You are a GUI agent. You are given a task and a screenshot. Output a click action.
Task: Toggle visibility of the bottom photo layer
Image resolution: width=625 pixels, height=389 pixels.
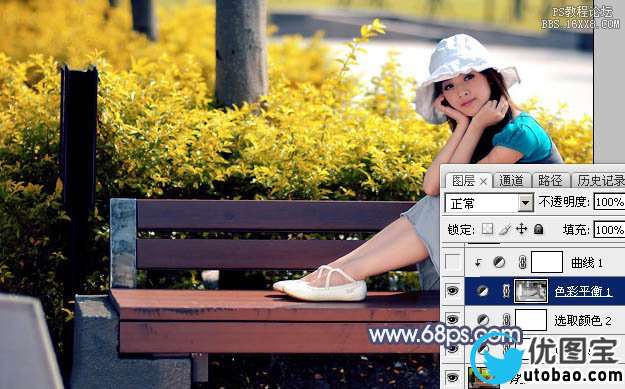click(452, 377)
